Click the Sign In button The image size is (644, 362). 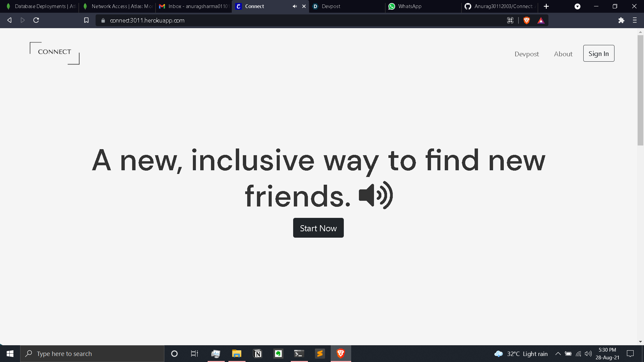(x=598, y=54)
